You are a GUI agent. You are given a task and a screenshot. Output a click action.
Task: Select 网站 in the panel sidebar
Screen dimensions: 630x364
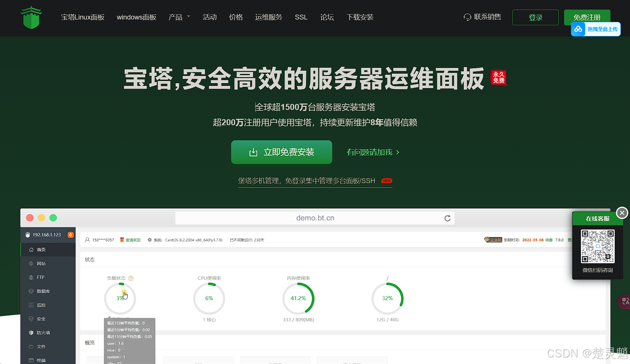(x=48, y=264)
